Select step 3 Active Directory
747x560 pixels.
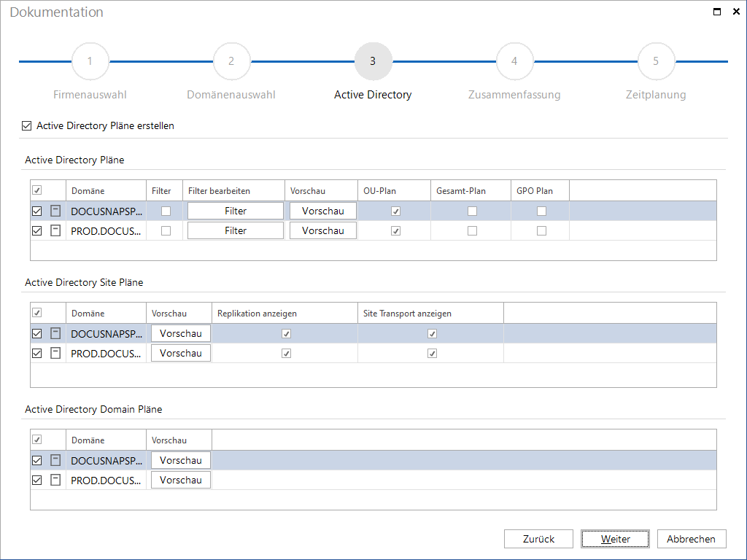click(x=373, y=61)
